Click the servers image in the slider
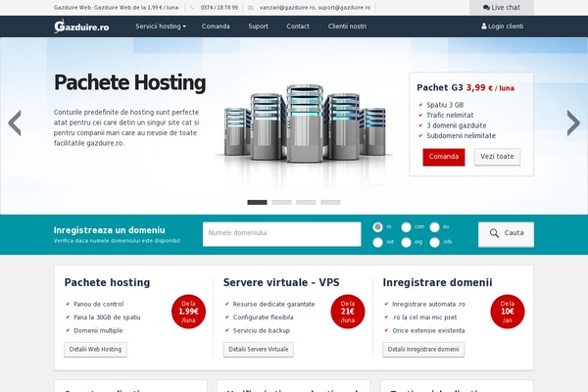The height and width of the screenshot is (392, 588). coord(305,123)
